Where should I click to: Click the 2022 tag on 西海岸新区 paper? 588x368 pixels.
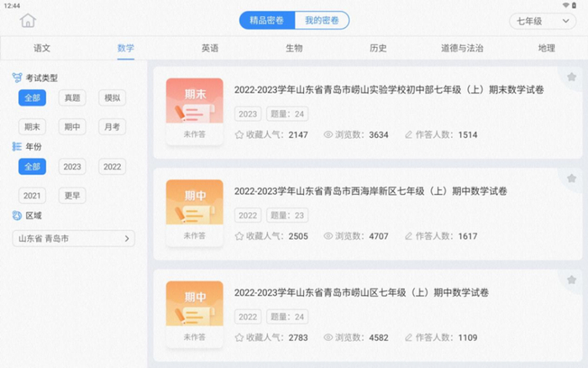click(248, 215)
